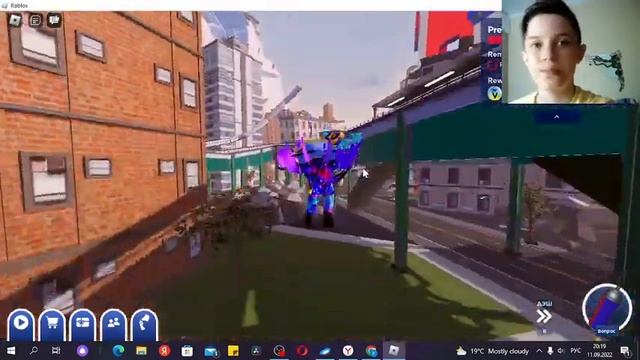Open the Windows Start menu

tap(11, 351)
